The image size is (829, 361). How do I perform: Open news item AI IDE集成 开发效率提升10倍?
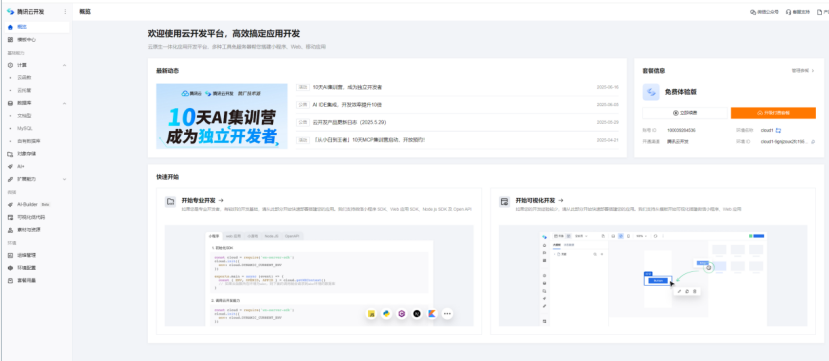[347, 105]
